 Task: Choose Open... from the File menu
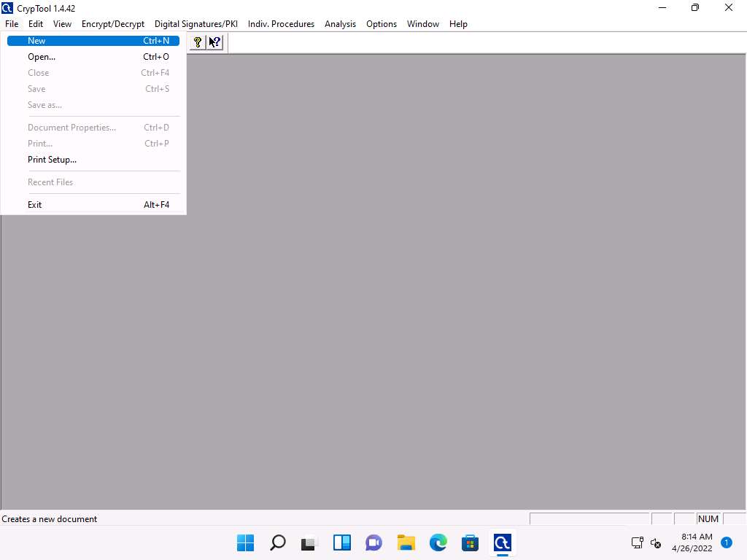tap(42, 57)
